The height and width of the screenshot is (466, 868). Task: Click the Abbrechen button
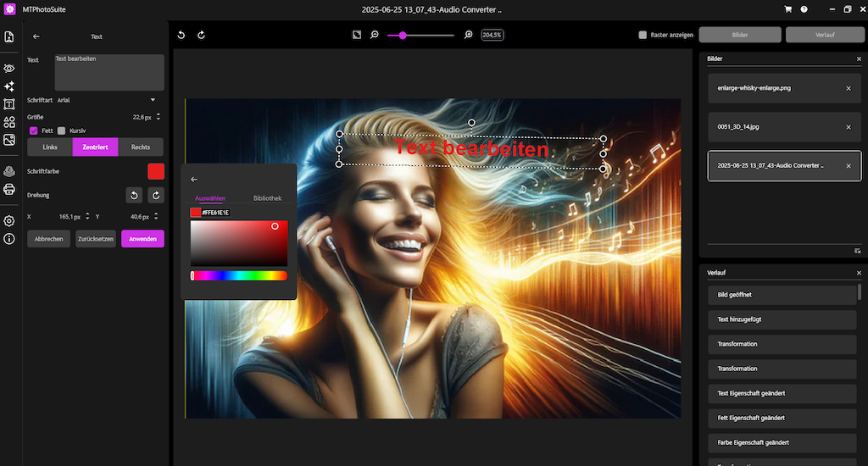(x=49, y=239)
